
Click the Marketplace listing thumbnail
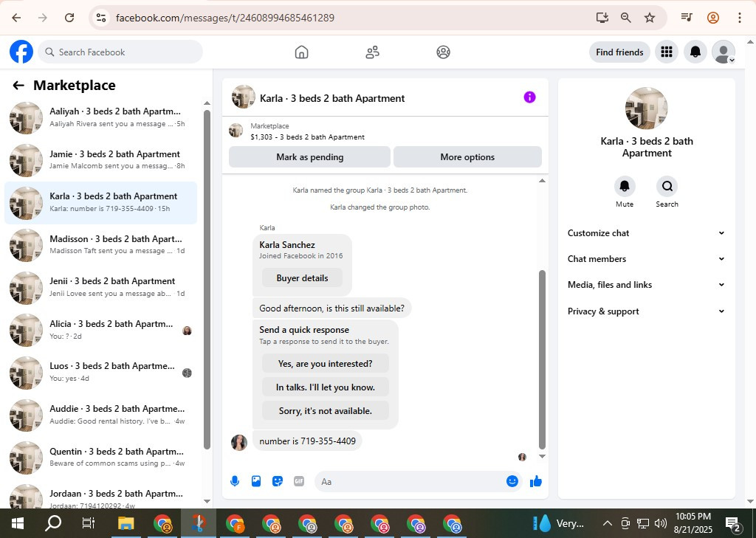[236, 130]
